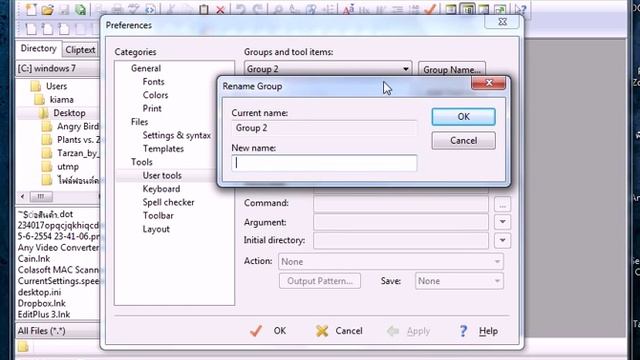Click the folder tree horizontal scrollbar thumb
The image size is (640, 360).
pos(41,196)
